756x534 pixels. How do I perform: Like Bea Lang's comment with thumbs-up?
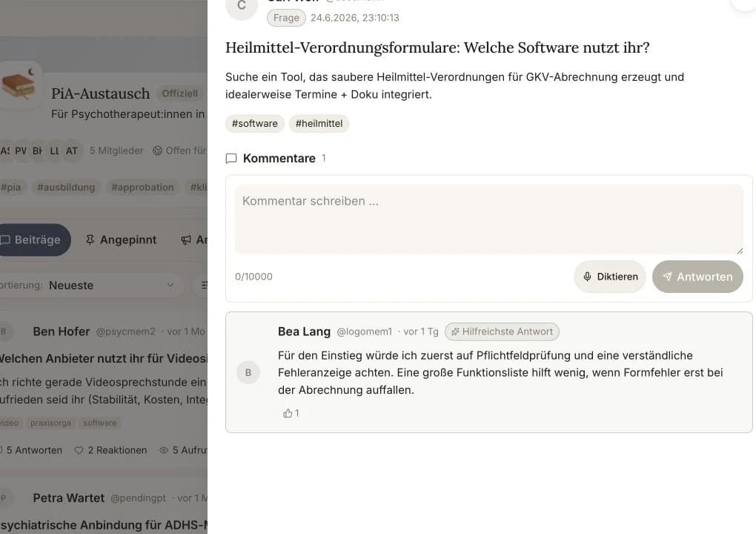pyautogui.click(x=288, y=413)
